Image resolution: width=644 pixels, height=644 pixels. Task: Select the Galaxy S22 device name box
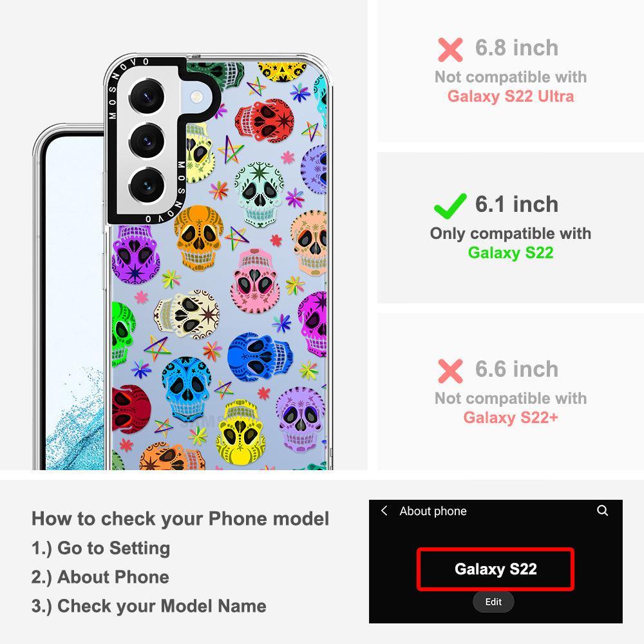pyautogui.click(x=495, y=569)
